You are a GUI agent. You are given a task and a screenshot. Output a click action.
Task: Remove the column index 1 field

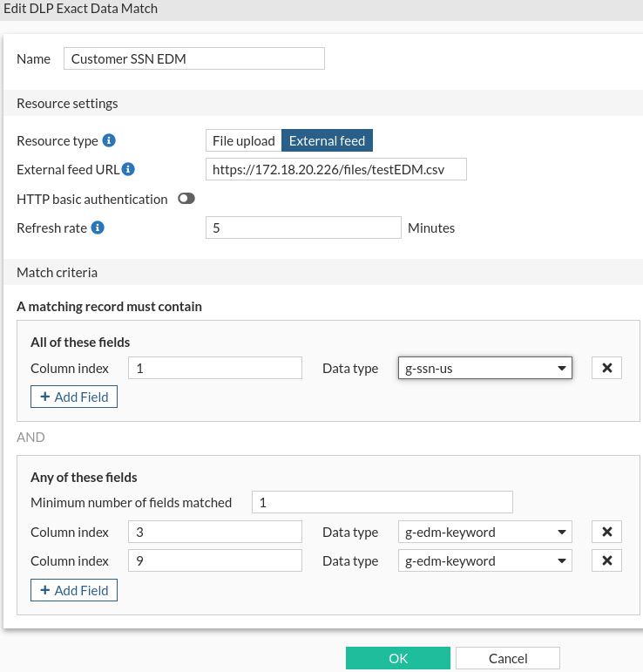coord(606,368)
